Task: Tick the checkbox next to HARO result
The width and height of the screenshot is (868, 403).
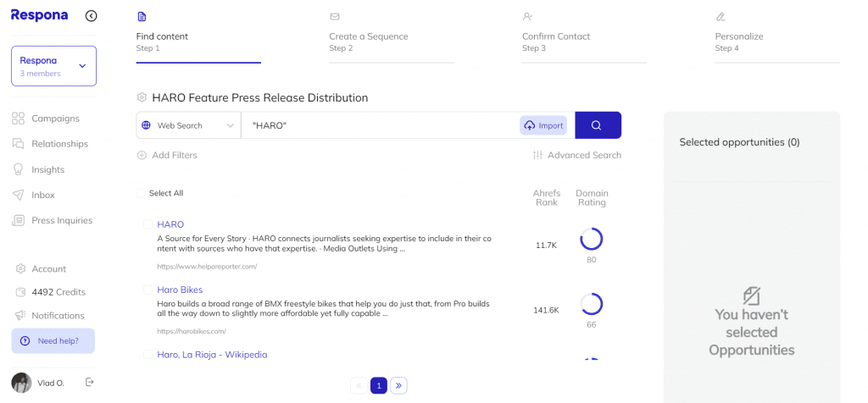Action: 147,224
